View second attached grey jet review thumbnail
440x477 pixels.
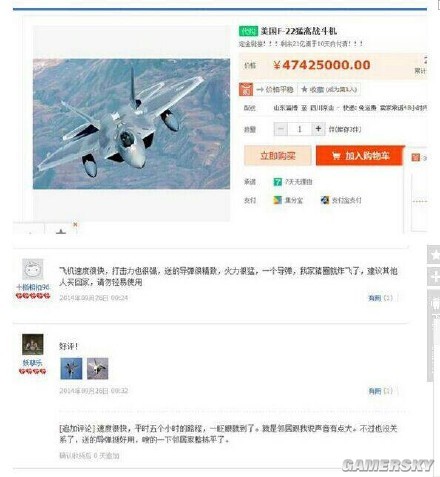(98, 369)
